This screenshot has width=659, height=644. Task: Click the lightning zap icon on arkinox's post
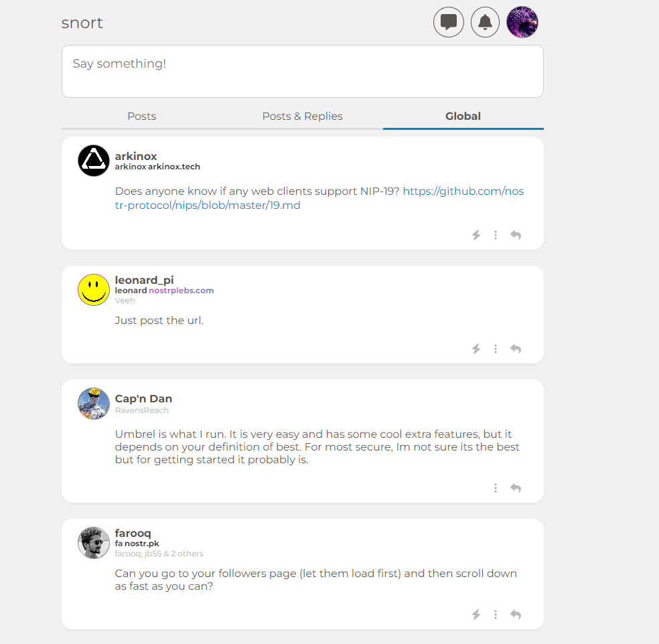[x=476, y=235]
